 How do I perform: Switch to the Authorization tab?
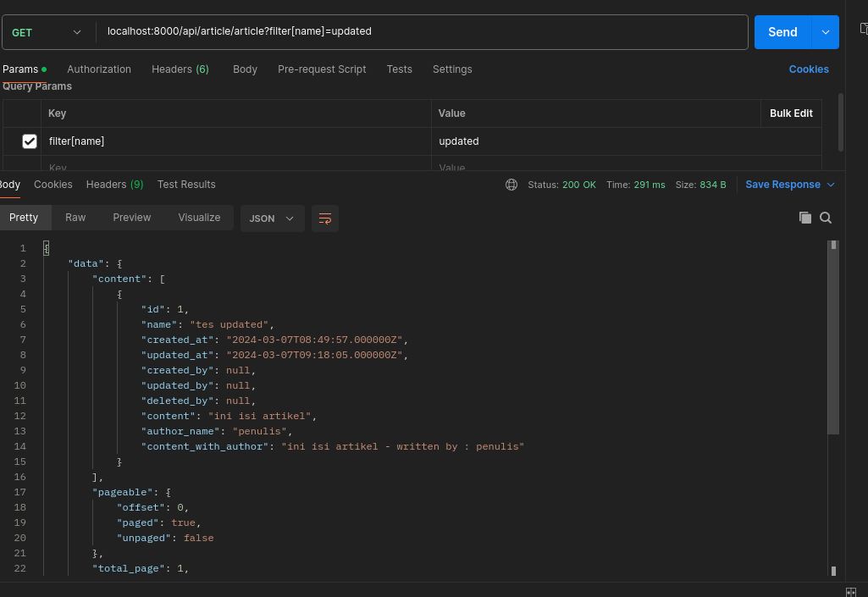pyautogui.click(x=99, y=69)
